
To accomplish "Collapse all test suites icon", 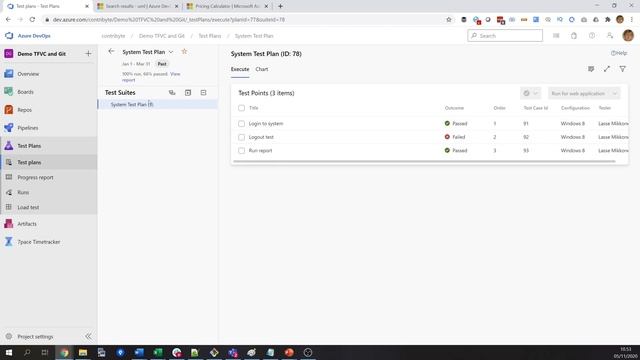I will coord(203,93).
